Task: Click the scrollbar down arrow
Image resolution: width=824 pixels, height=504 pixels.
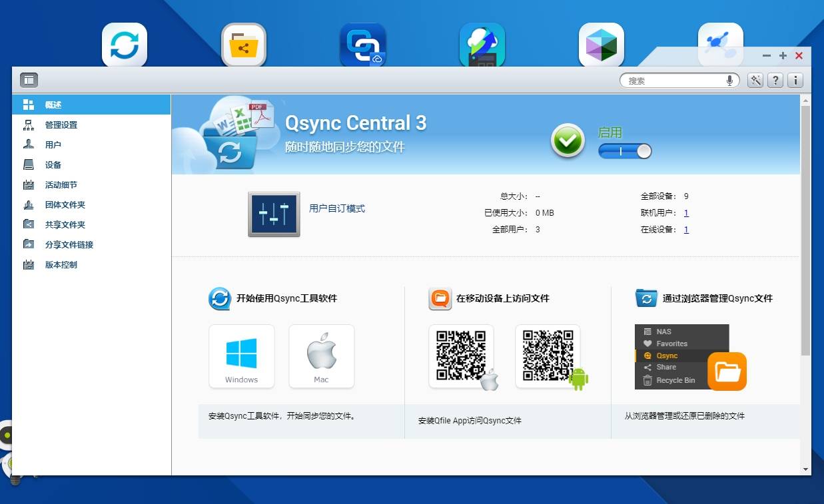Action: [x=805, y=469]
